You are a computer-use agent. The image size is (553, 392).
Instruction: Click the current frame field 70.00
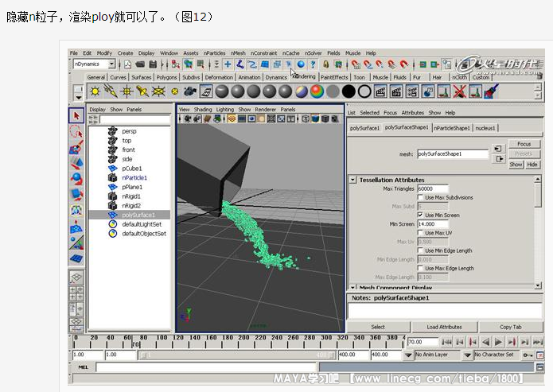click(x=423, y=342)
